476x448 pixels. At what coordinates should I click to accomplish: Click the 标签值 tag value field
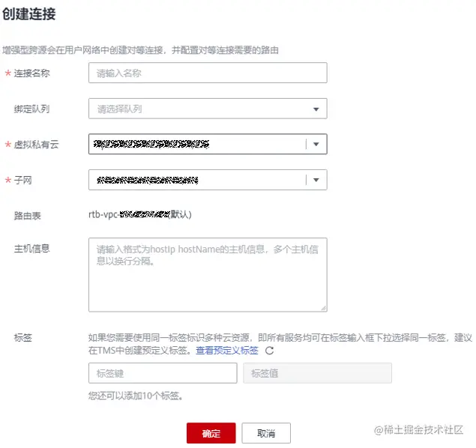(x=317, y=373)
